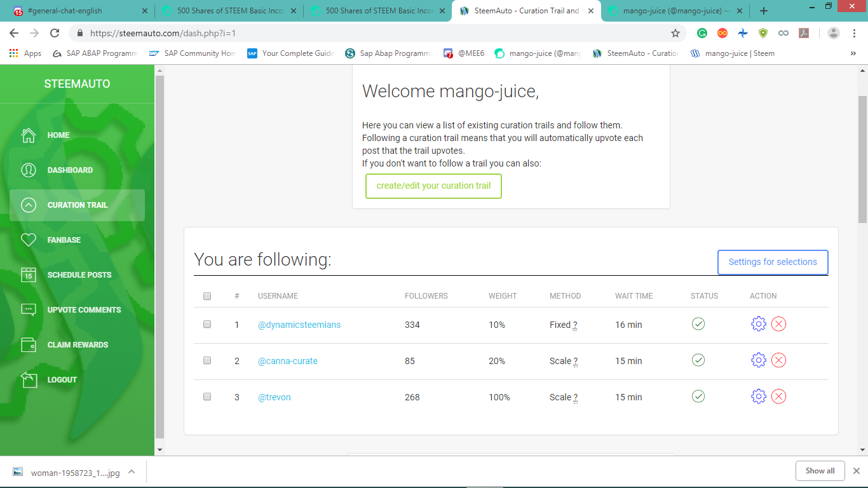The height and width of the screenshot is (488, 868).
Task: Click main page vertical scrollbar thumb
Action: (862, 159)
